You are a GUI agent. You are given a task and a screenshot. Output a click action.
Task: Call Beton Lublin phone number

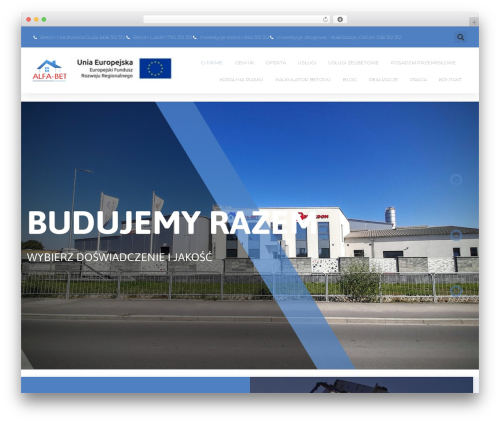(x=162, y=37)
